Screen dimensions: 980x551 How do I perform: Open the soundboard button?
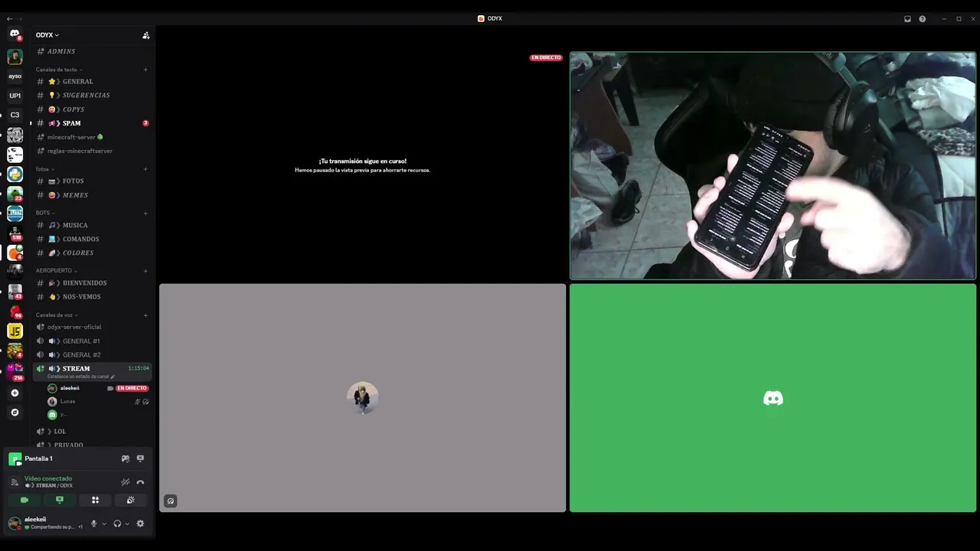pos(130,500)
